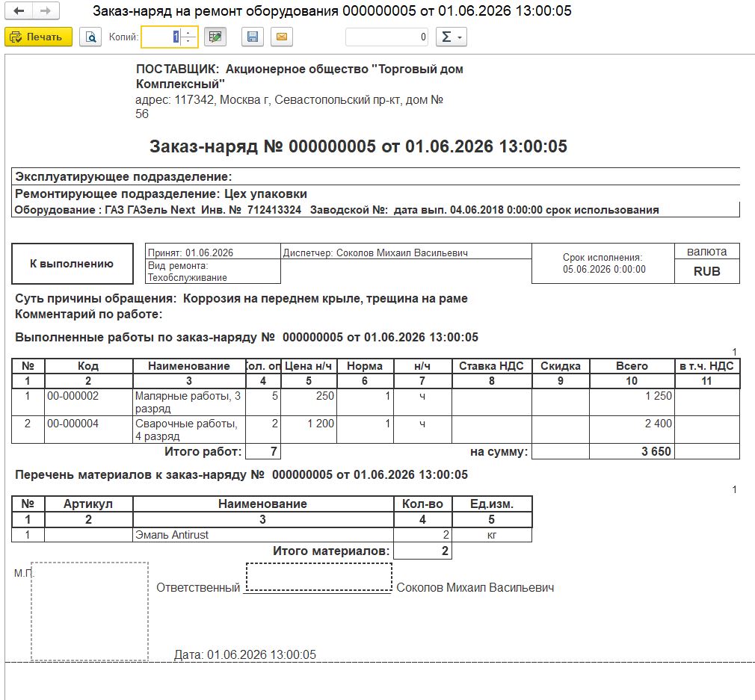Click the numeric sum field showing 0
The height and width of the screenshot is (700, 755).
coord(386,37)
